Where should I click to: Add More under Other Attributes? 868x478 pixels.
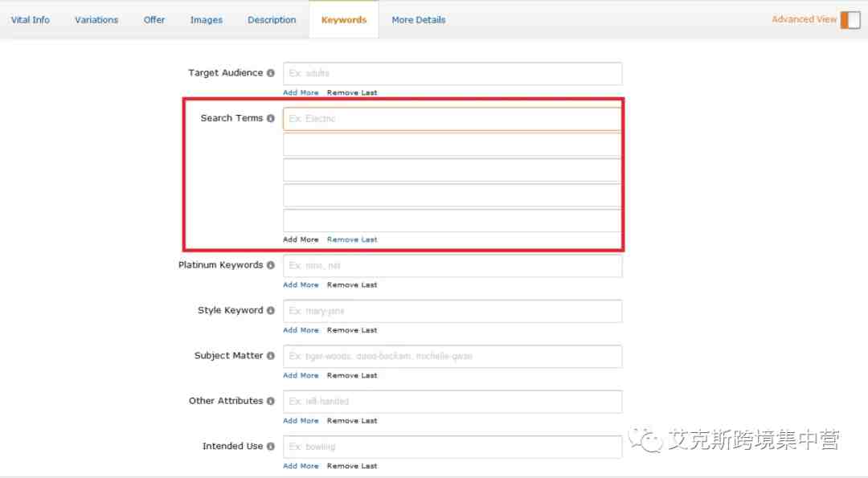301,421
